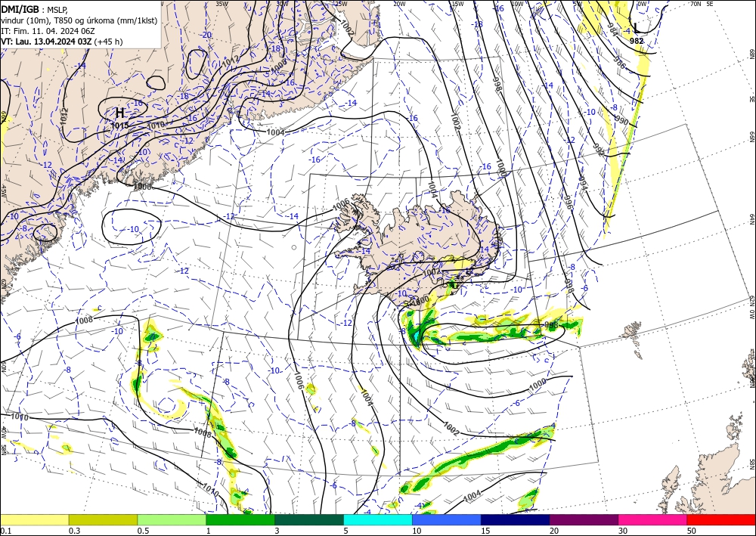Click the '984' isobar label
This screenshot has width=756, height=536.
coord(612,30)
